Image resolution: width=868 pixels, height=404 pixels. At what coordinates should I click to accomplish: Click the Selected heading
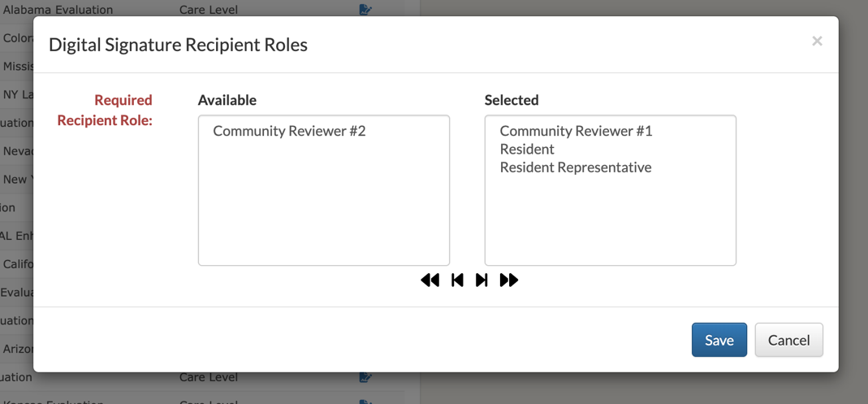[x=512, y=100]
